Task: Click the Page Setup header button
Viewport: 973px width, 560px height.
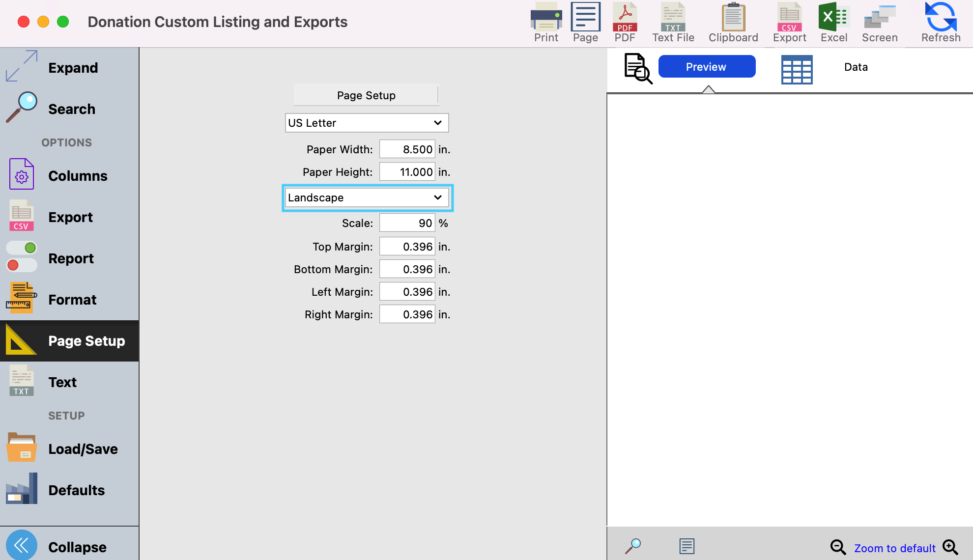Action: point(366,95)
